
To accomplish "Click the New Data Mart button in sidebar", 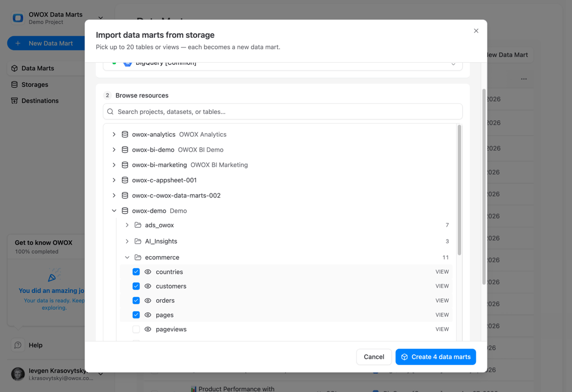I will [46, 43].
